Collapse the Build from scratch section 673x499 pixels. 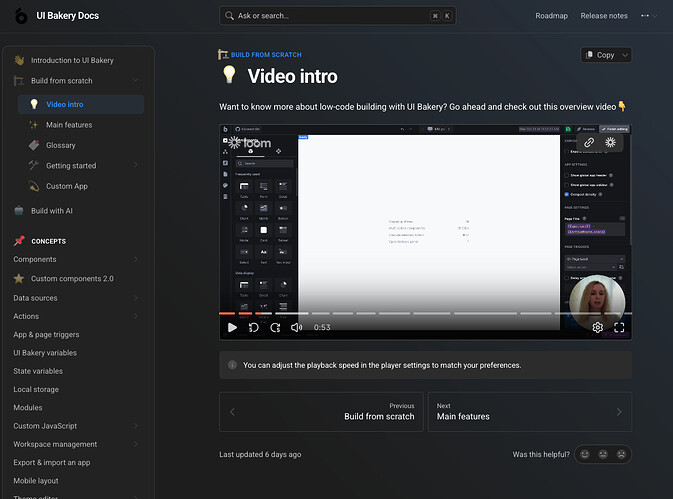[x=135, y=81]
